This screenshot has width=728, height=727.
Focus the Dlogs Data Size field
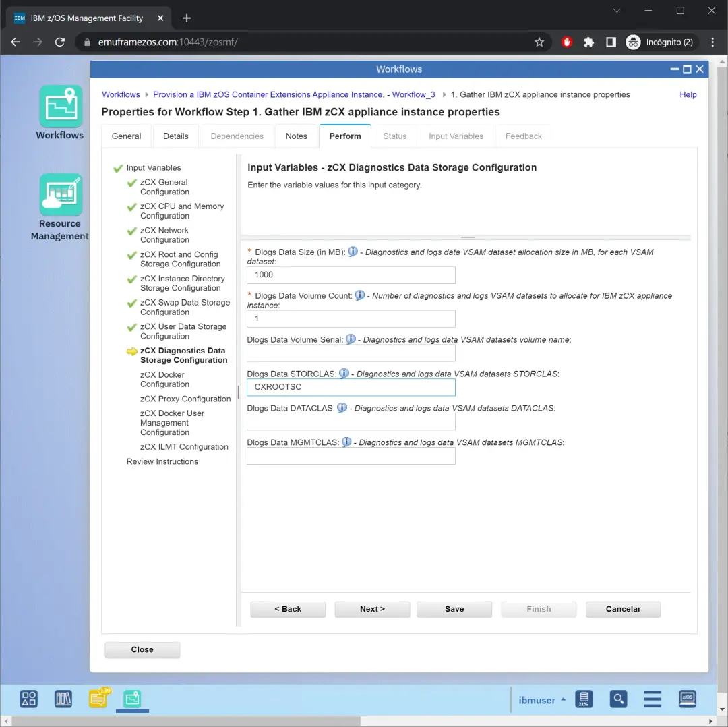(351, 274)
